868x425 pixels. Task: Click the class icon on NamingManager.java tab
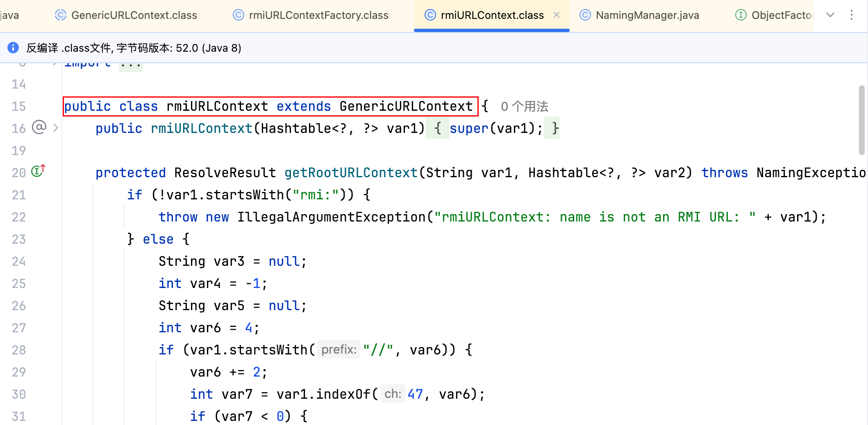(585, 15)
